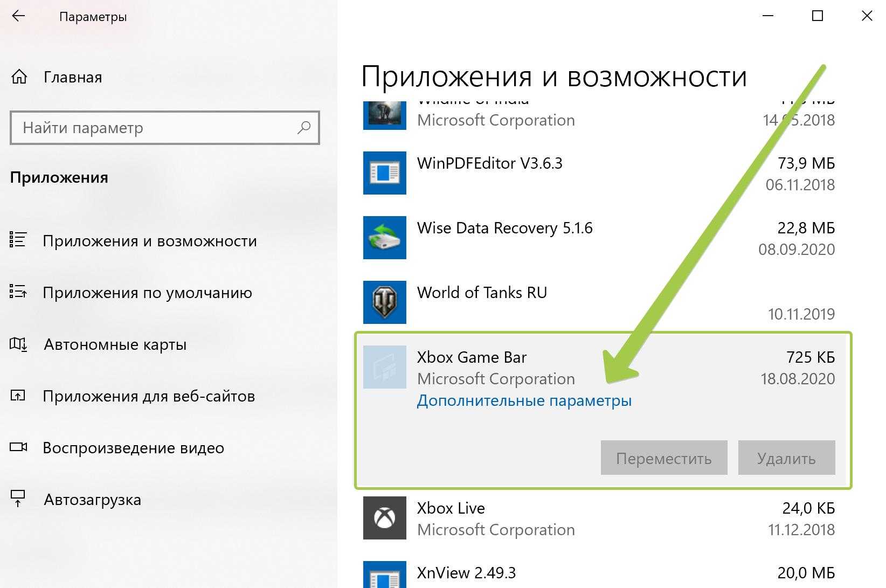Click the Удалить button
This screenshot has height=588, width=886.
click(787, 458)
